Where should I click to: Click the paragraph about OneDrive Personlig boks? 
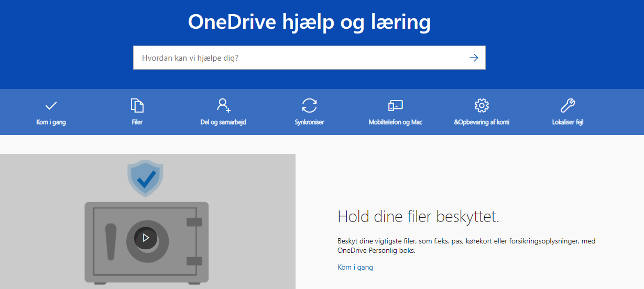tap(466, 246)
